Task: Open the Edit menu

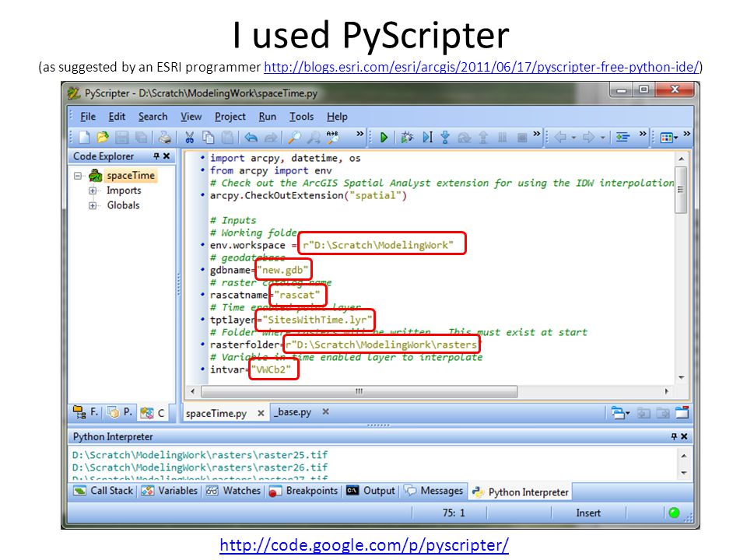Action: coord(117,117)
